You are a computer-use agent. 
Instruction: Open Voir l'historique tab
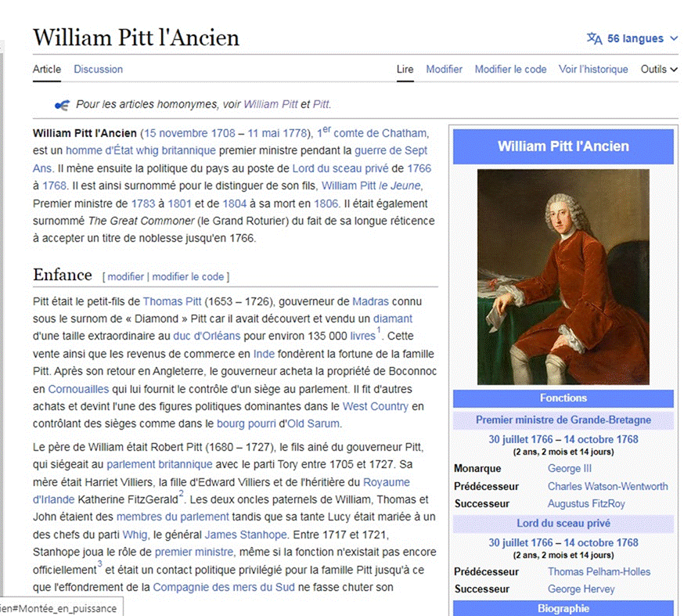point(593,70)
